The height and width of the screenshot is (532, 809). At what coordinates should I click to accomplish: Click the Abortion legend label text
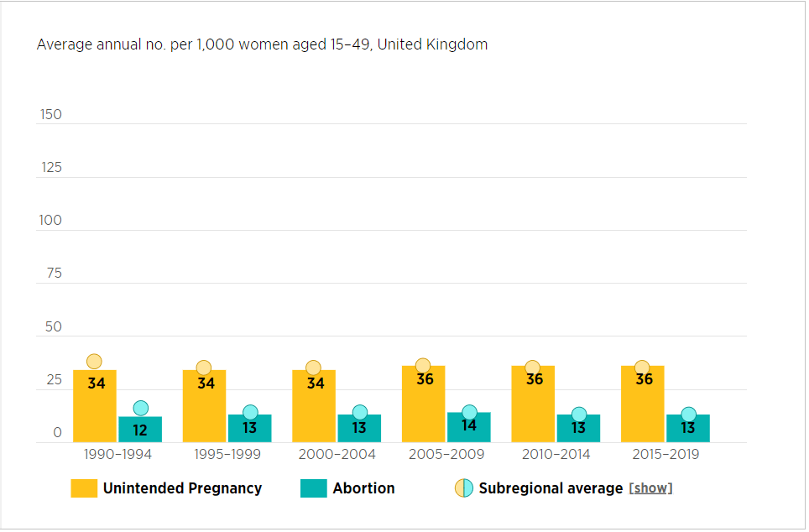coord(363,488)
